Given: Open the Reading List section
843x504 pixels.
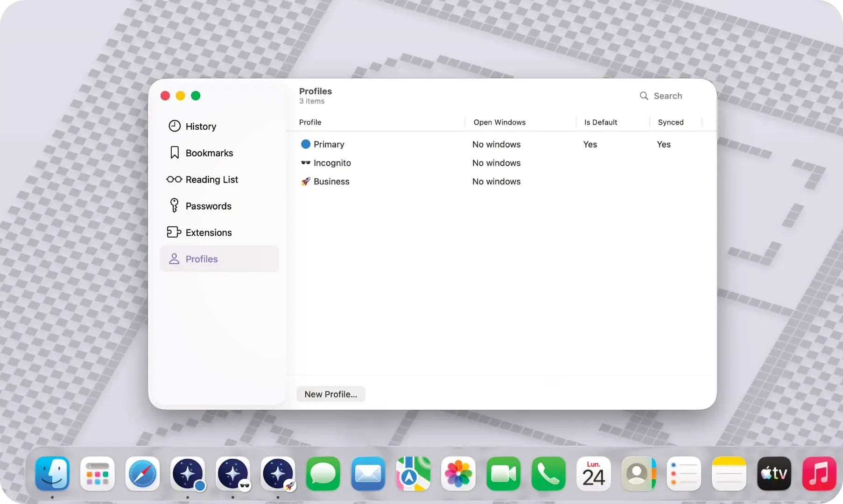Looking at the screenshot, I should click(x=211, y=179).
